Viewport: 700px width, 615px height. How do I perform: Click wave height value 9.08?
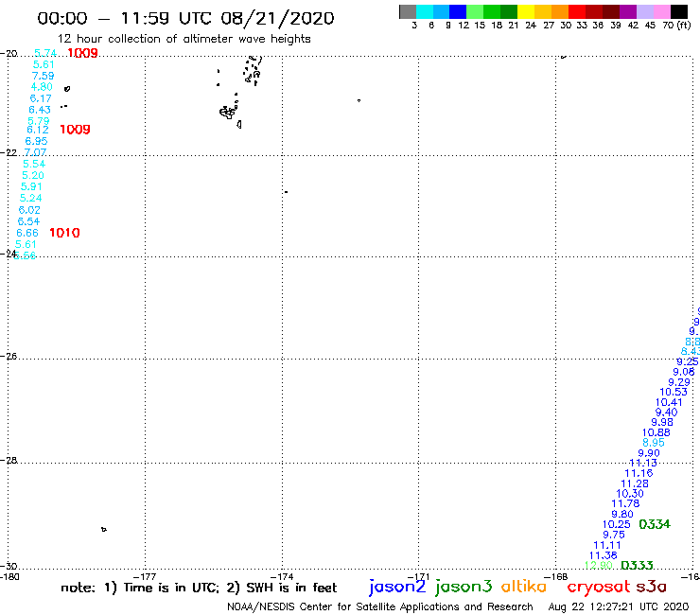pos(684,372)
